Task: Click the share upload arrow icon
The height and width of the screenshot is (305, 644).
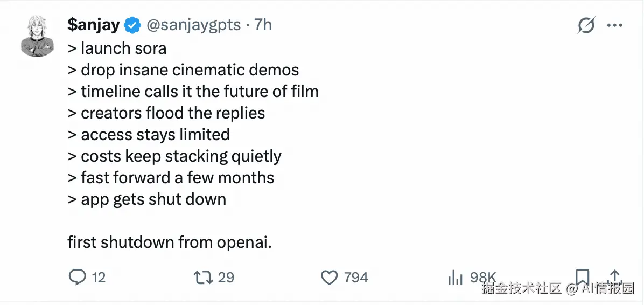Action: 615,277
